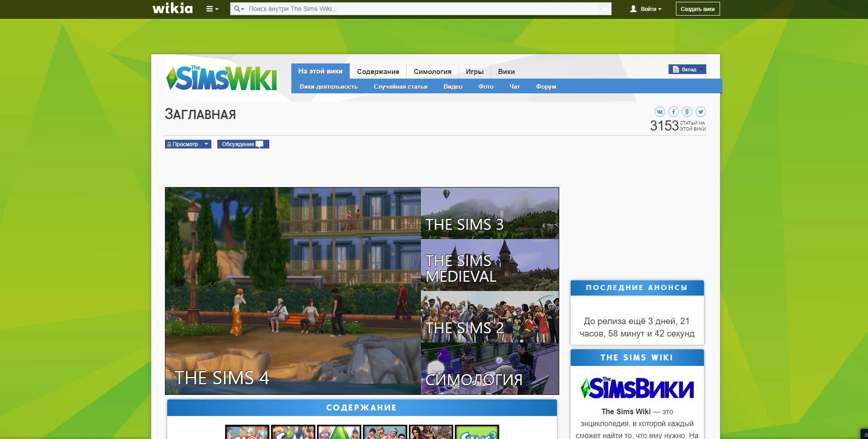
Task: Open the search scope magnifier dropdown
Action: click(x=239, y=9)
